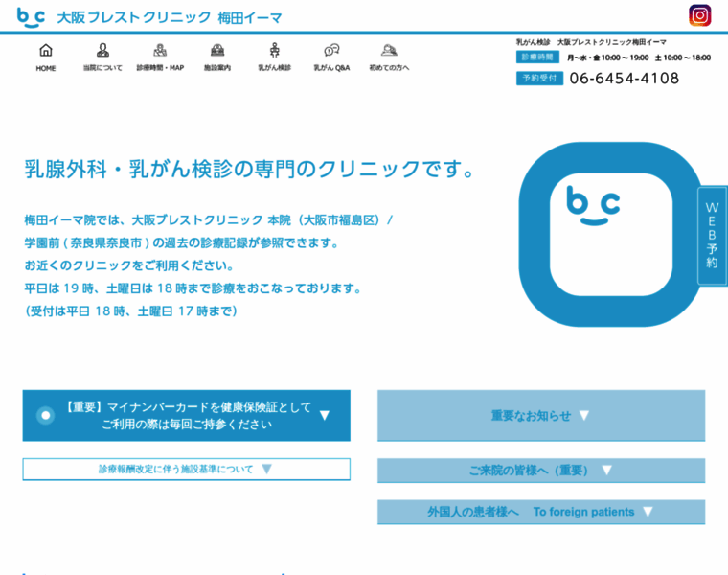This screenshot has width=728, height=575.
Task: Expand 診療報酬改定に伴う施設基準について
Action: (x=186, y=469)
